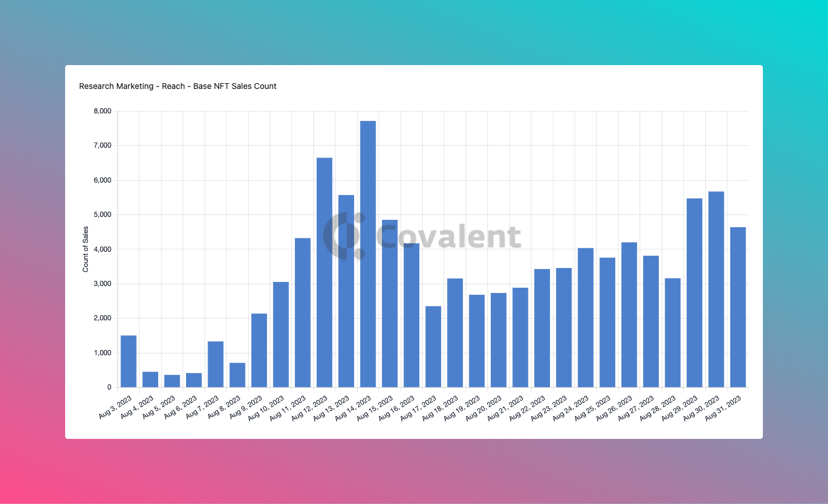Image resolution: width=828 pixels, height=504 pixels.
Task: Click the Aug 28, 2023 bar
Action: (673, 333)
